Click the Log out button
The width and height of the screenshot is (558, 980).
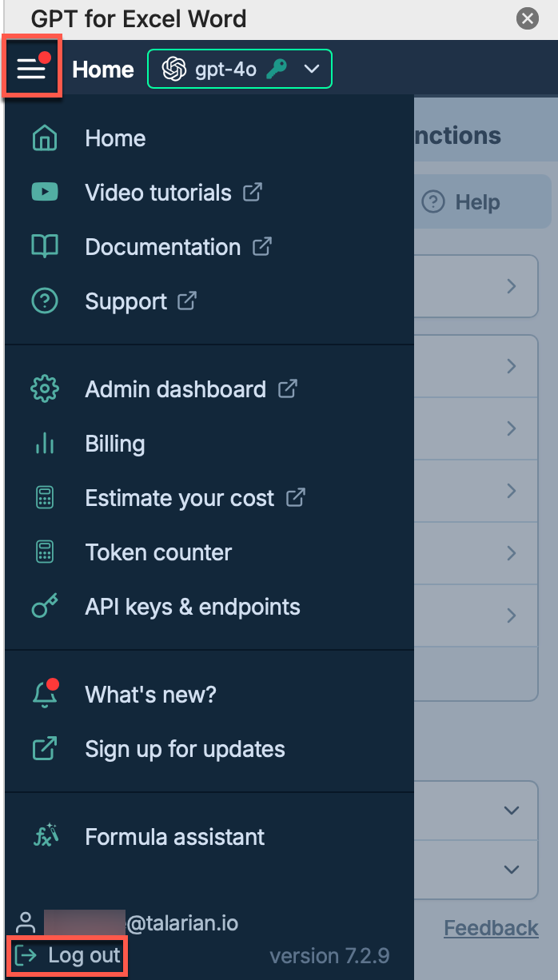point(69,955)
